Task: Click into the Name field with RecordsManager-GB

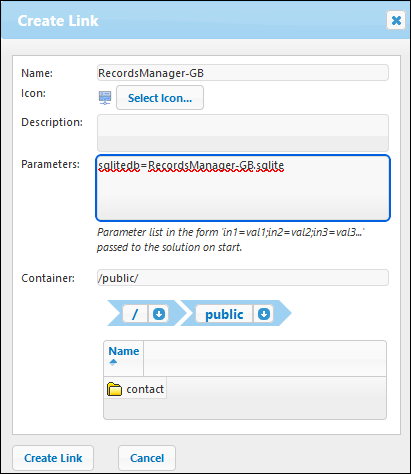Action: tap(243, 73)
